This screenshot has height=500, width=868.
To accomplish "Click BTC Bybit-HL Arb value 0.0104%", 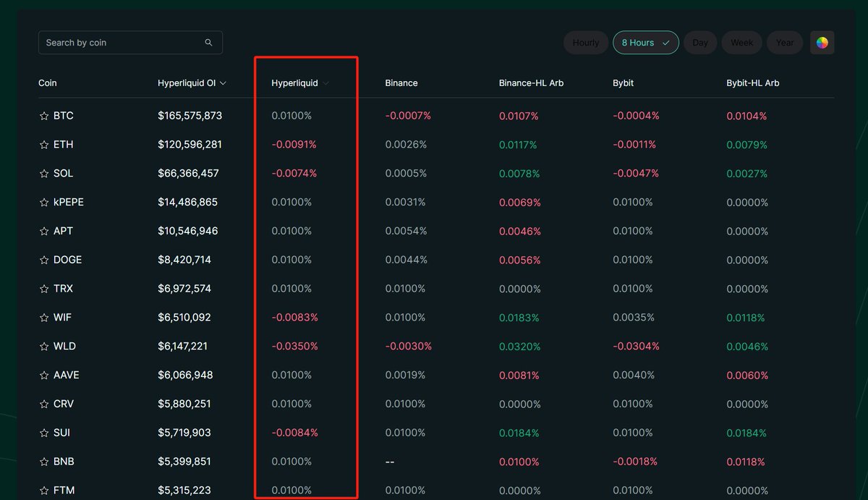I will [747, 116].
